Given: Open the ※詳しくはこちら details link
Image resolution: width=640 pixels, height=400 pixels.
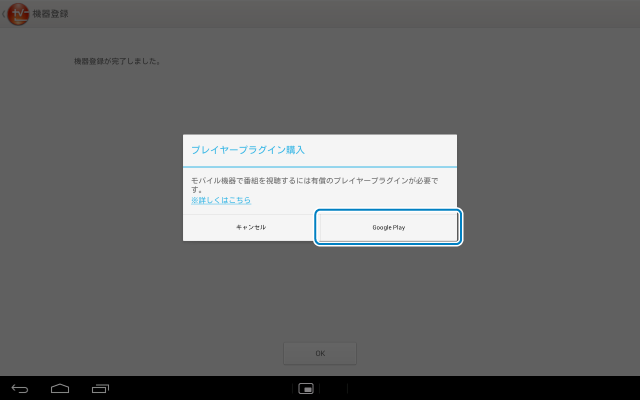Looking at the screenshot, I should pos(221,200).
